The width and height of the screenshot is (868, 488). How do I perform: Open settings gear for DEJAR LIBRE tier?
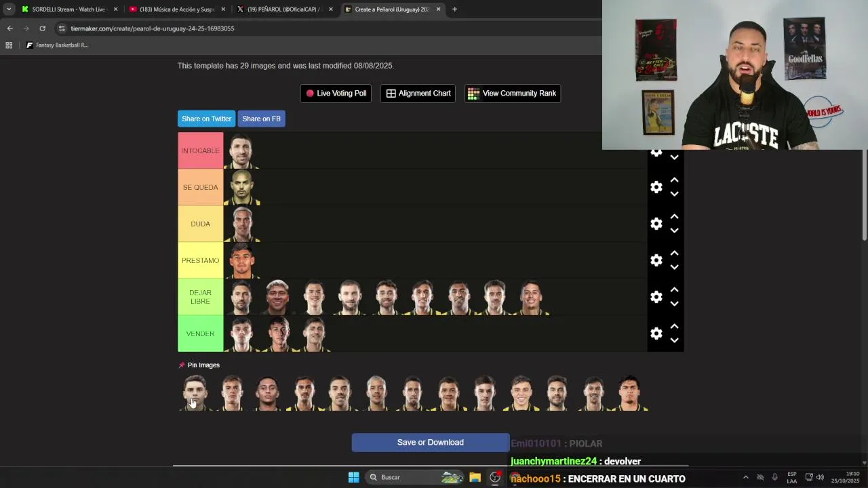[656, 297]
